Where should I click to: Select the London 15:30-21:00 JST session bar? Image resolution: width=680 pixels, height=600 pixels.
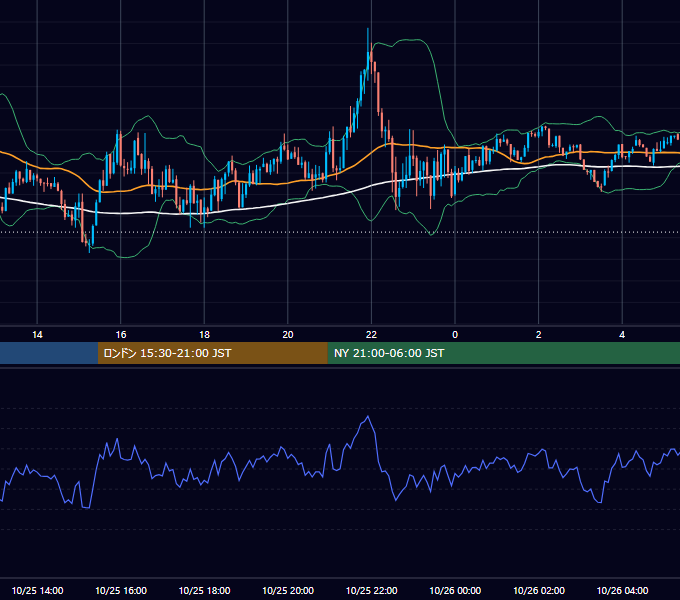click(x=212, y=353)
